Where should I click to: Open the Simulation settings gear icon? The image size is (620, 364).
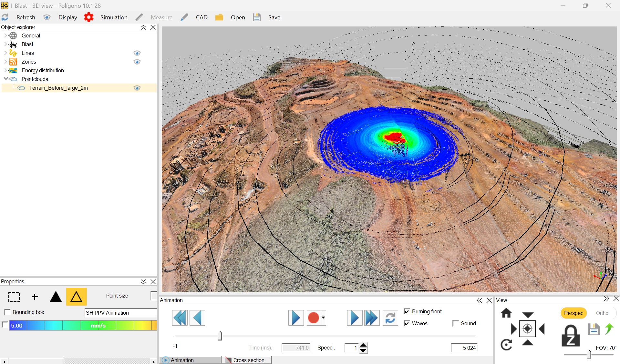(x=89, y=17)
